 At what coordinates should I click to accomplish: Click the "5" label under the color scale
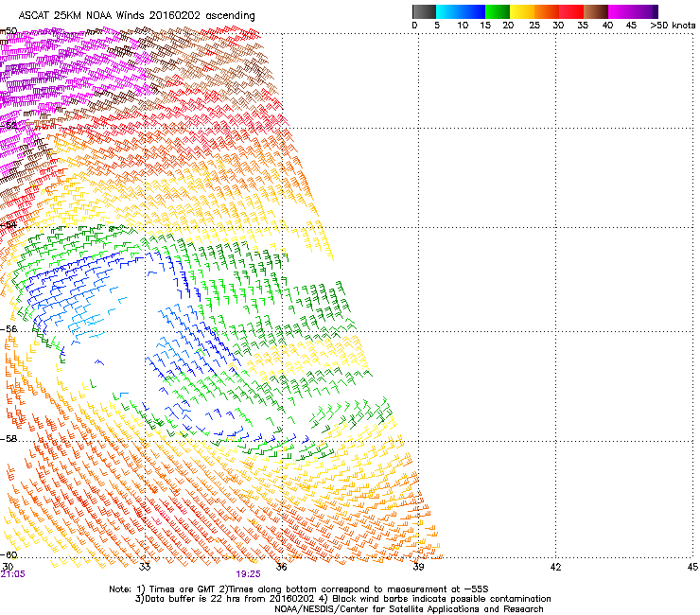(437, 26)
